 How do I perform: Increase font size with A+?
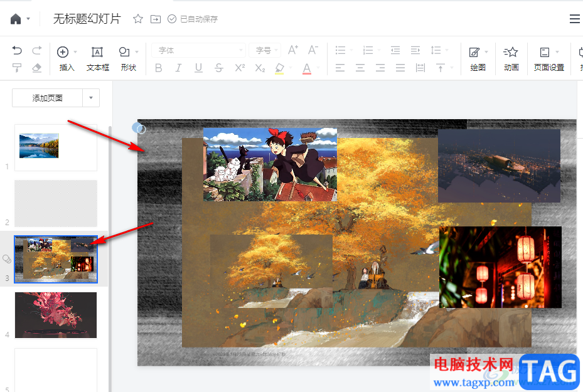(293, 50)
